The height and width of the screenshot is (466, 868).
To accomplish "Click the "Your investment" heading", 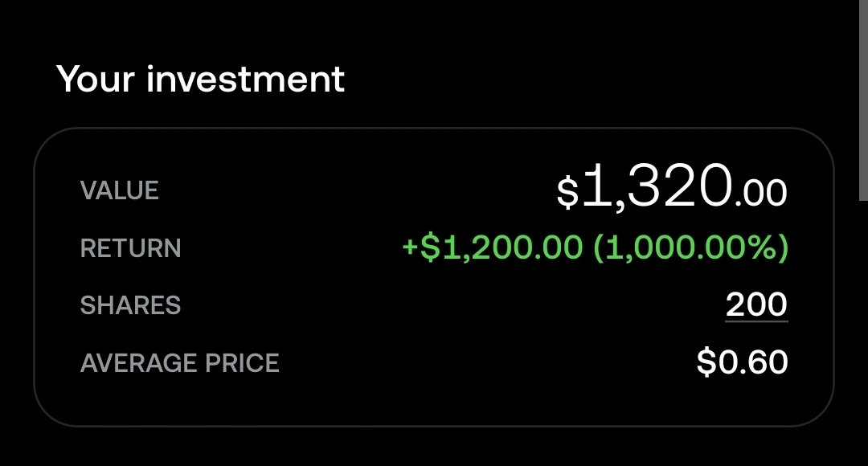I will tap(200, 80).
